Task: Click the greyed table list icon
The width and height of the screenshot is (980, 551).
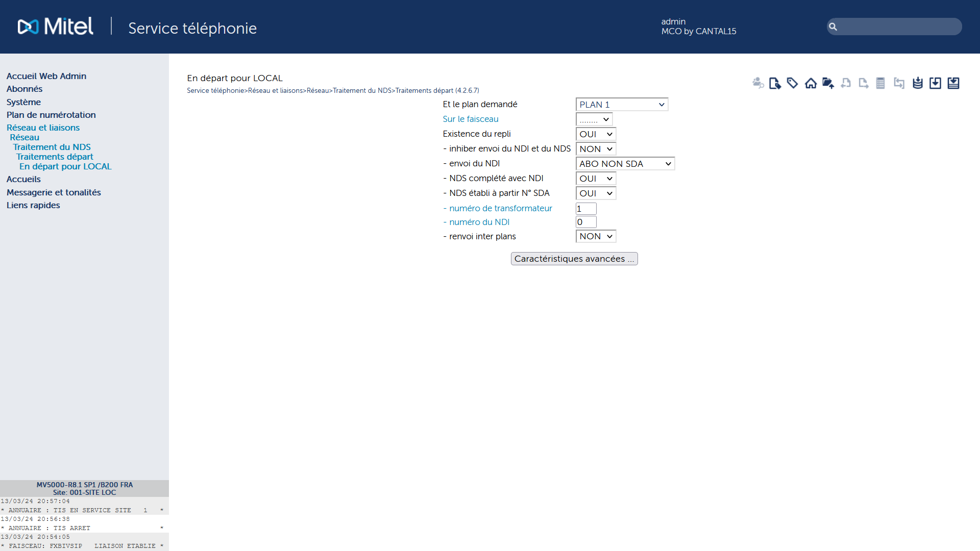Action: pos(880,83)
